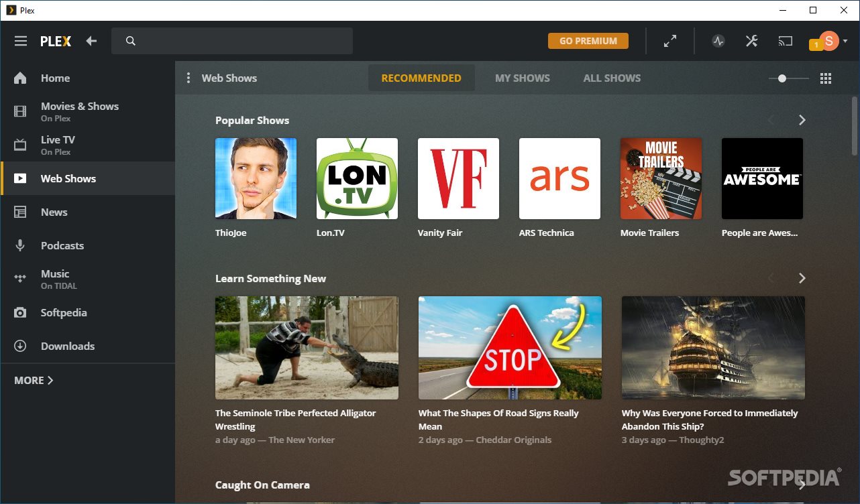Click the Plex logo
Viewport: 860px width, 504px height.
click(56, 41)
